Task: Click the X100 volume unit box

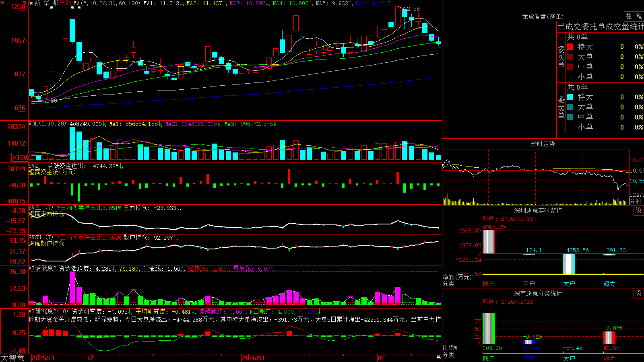Action: pos(20,157)
